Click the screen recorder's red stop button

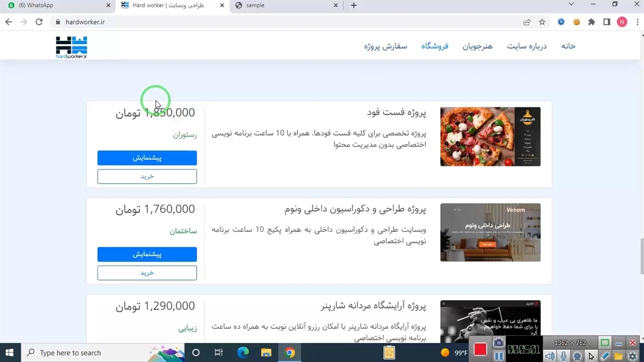480,349
